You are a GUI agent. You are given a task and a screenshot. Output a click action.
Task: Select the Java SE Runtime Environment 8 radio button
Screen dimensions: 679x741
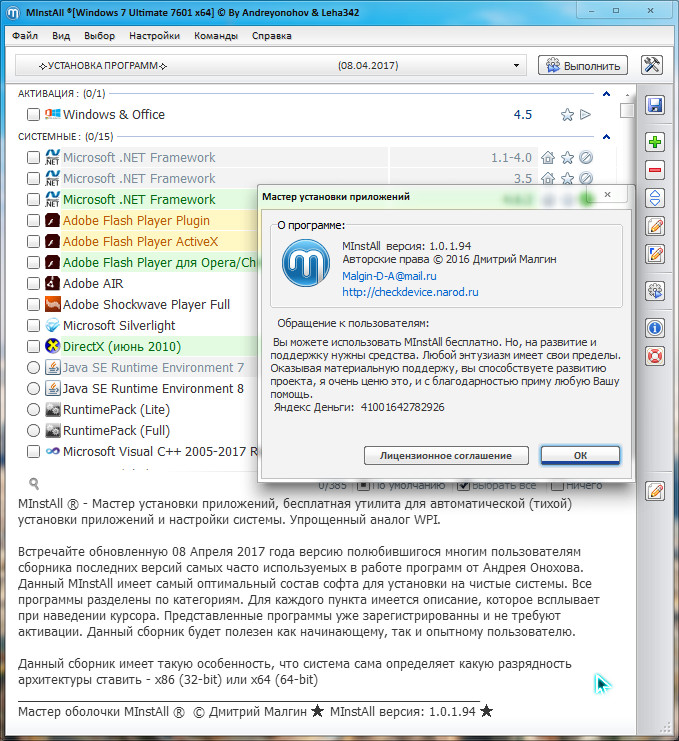pos(33,388)
